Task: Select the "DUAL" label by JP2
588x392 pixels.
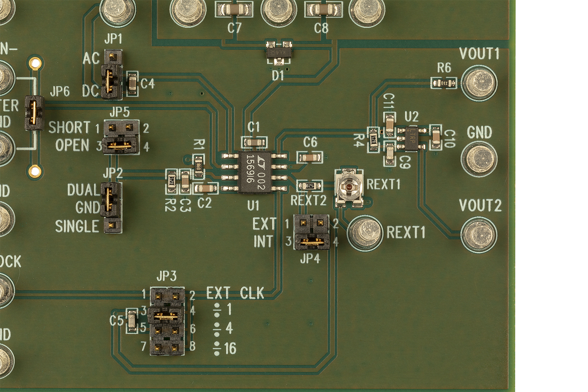Action: click(x=83, y=190)
